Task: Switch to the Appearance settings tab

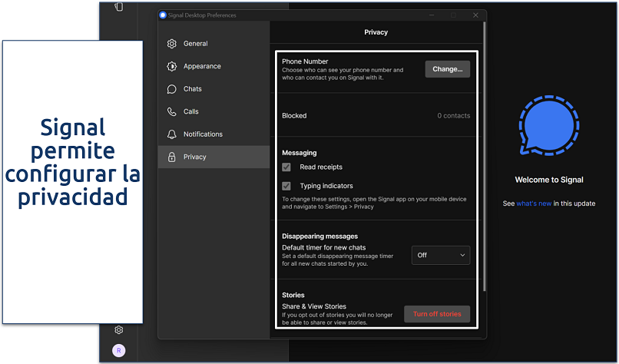Action: pyautogui.click(x=202, y=67)
